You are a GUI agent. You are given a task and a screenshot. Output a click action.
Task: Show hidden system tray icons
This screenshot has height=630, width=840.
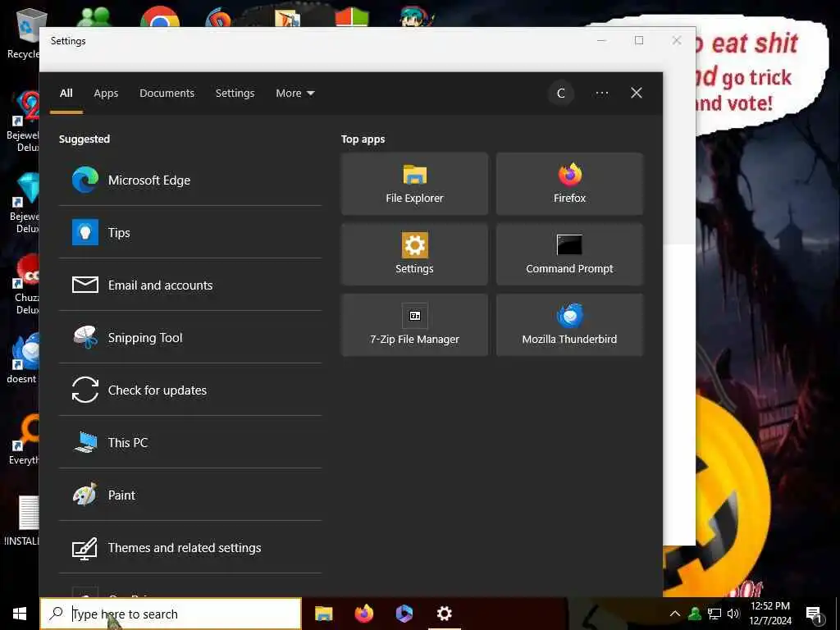[x=675, y=614]
